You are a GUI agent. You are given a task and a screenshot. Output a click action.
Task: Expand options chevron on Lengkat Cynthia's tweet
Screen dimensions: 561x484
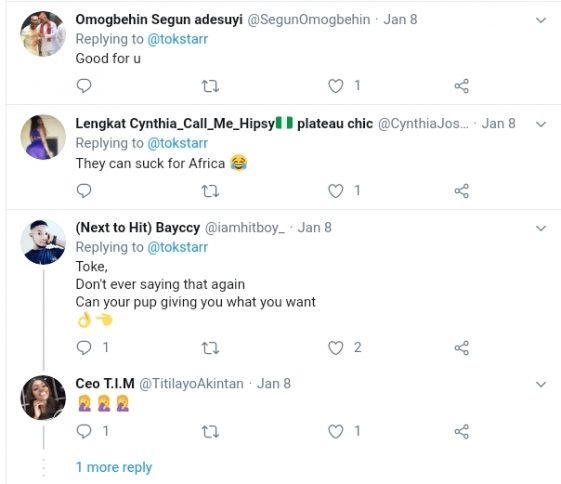coord(541,124)
